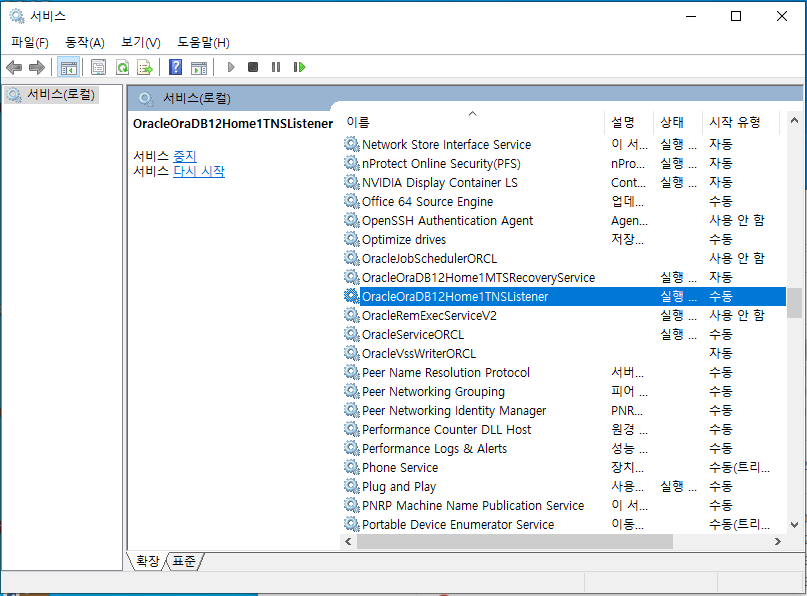Image resolution: width=807 pixels, height=596 pixels.
Task: Click the 중지 link to stop the service
Action: 185,155
